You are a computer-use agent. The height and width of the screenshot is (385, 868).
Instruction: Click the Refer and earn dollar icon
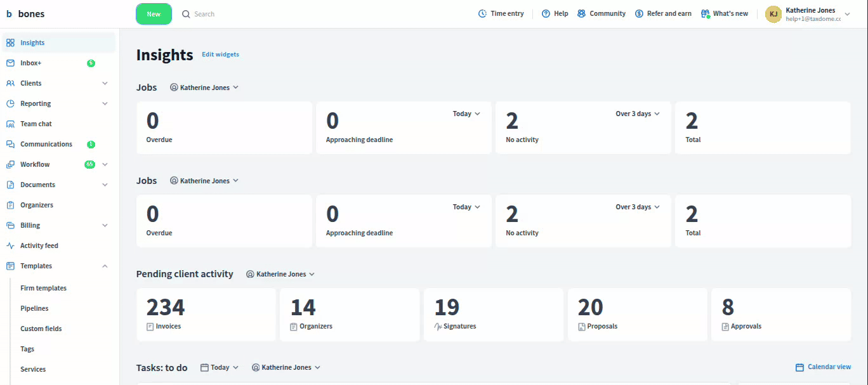point(639,13)
